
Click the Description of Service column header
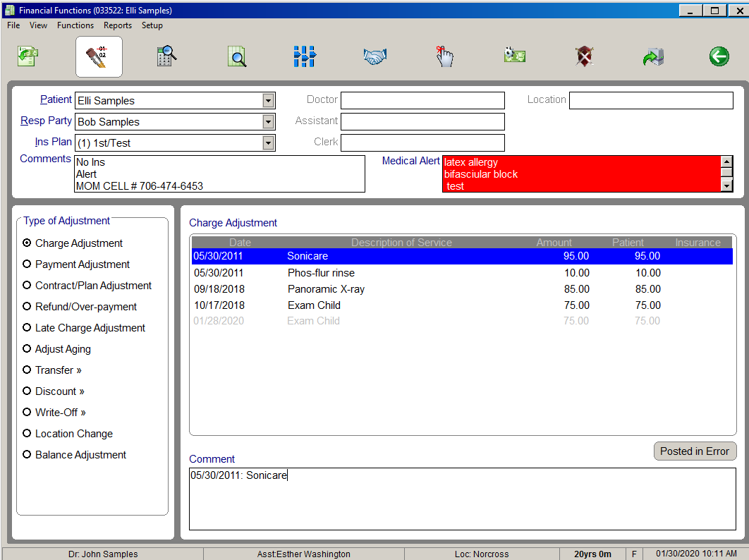pos(401,242)
